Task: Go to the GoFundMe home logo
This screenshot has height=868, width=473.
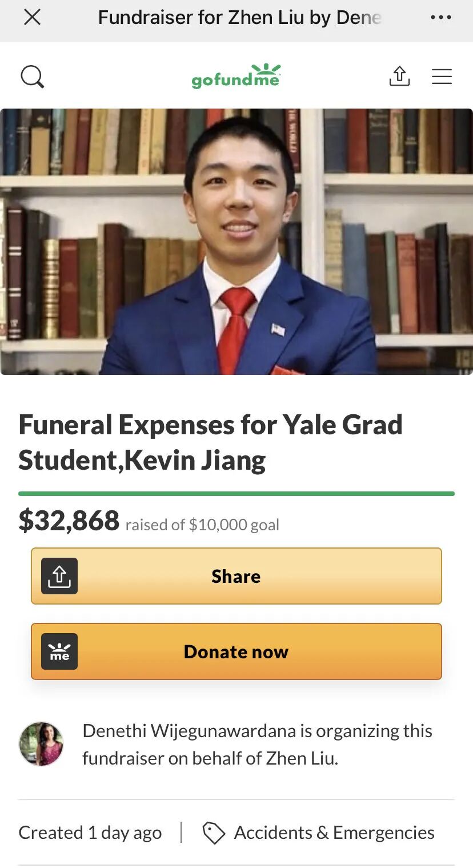Action: click(x=236, y=76)
